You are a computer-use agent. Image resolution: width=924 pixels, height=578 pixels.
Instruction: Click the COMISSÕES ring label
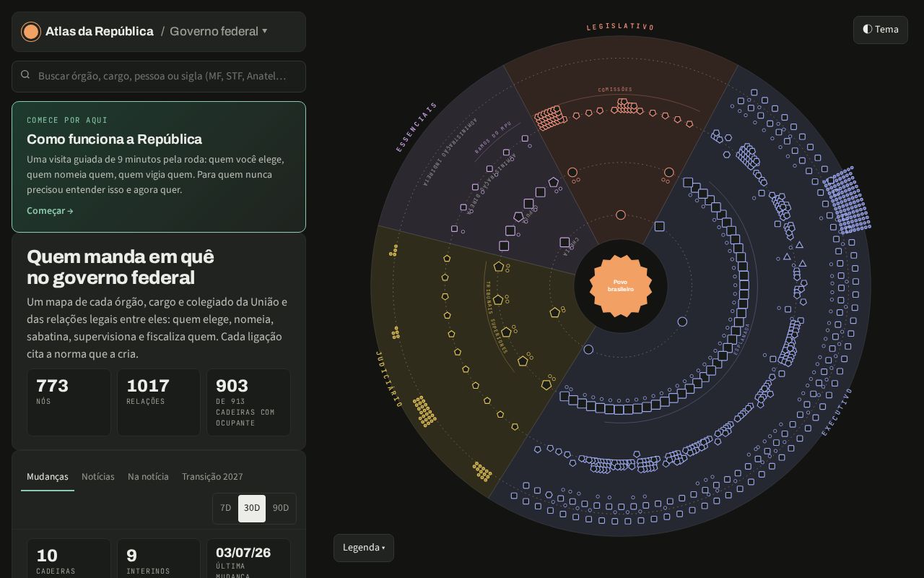(615, 90)
